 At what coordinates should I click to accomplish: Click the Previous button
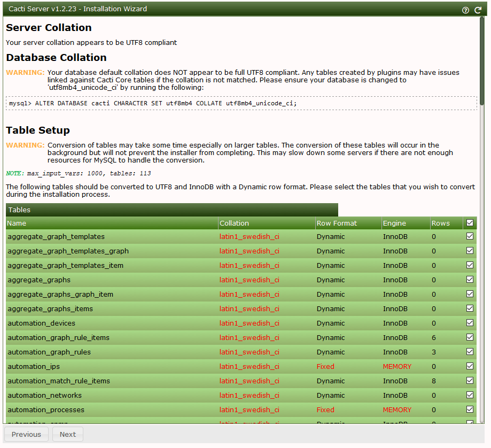(x=26, y=434)
